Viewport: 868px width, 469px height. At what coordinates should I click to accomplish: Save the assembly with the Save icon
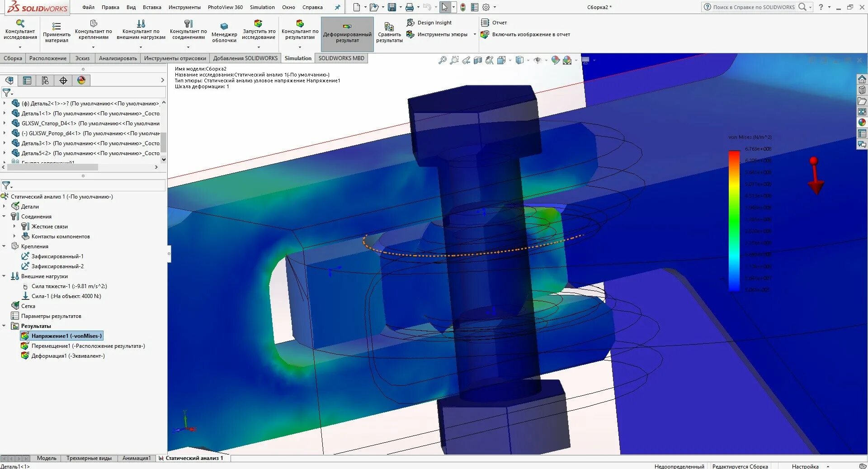pos(392,7)
